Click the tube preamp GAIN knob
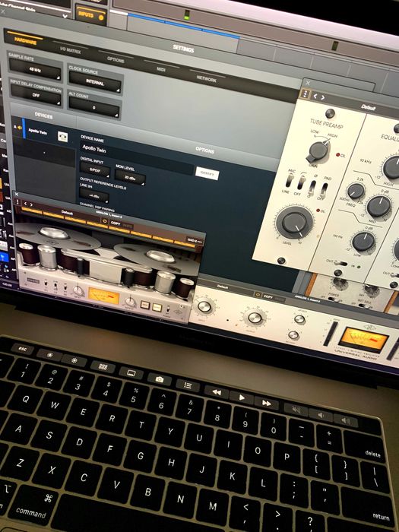This screenshot has height=532, width=399. (318, 151)
